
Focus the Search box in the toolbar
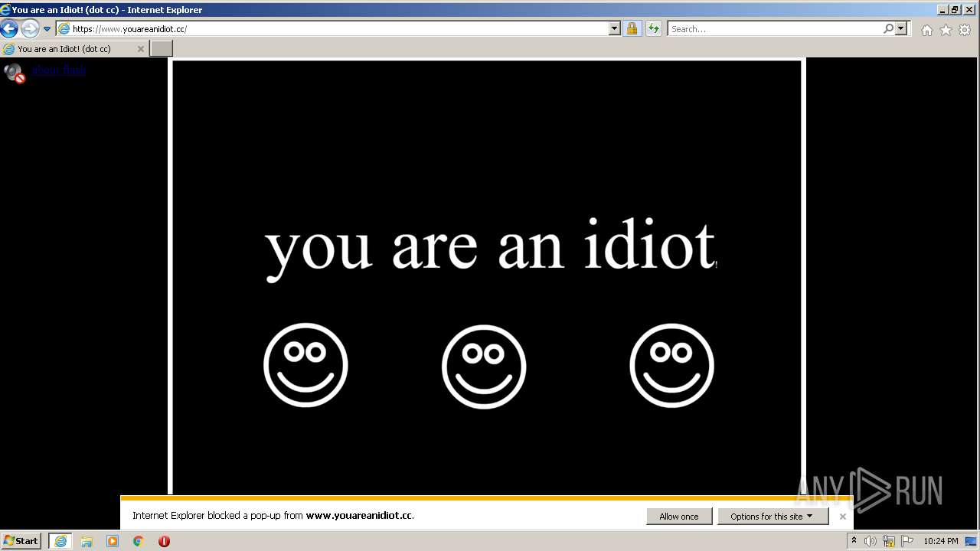[x=775, y=29]
